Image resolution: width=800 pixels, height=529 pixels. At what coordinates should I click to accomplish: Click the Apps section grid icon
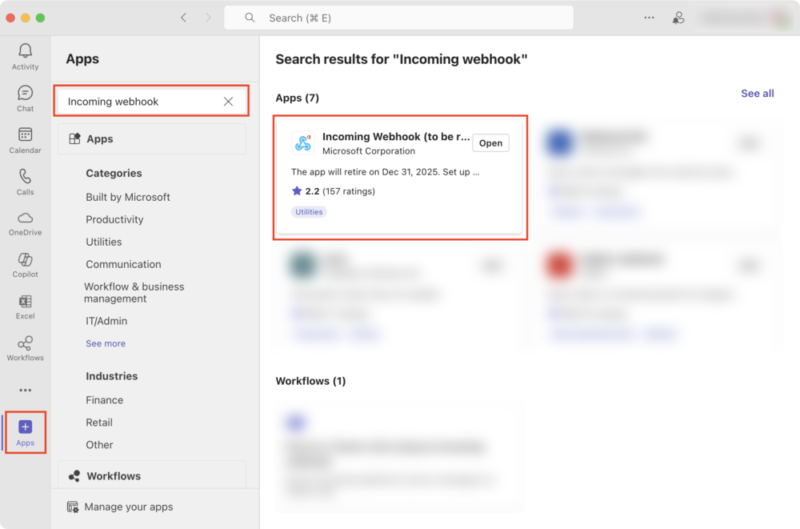pos(75,139)
